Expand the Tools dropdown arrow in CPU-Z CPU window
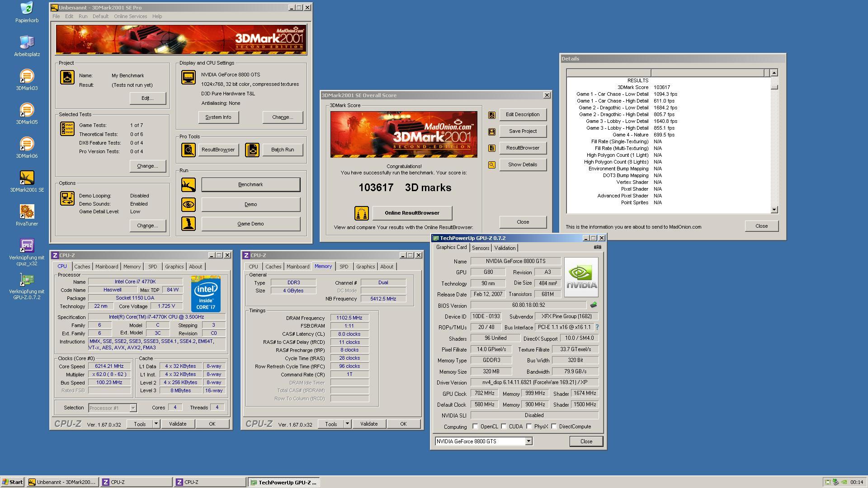 [156, 424]
